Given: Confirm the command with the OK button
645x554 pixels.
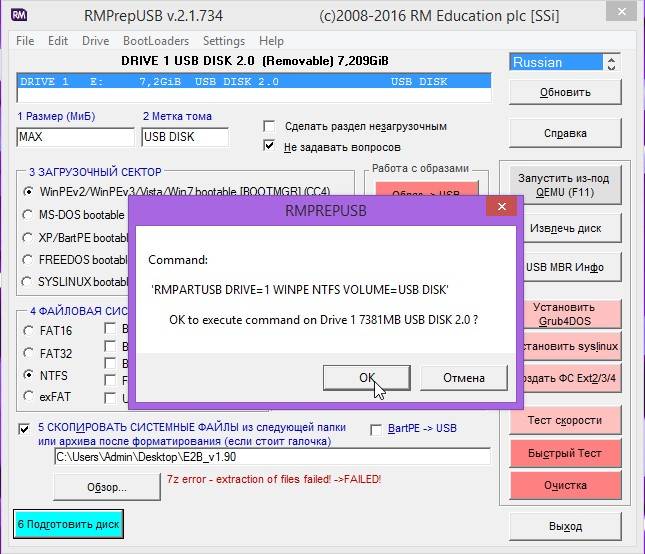Looking at the screenshot, I should [367, 378].
